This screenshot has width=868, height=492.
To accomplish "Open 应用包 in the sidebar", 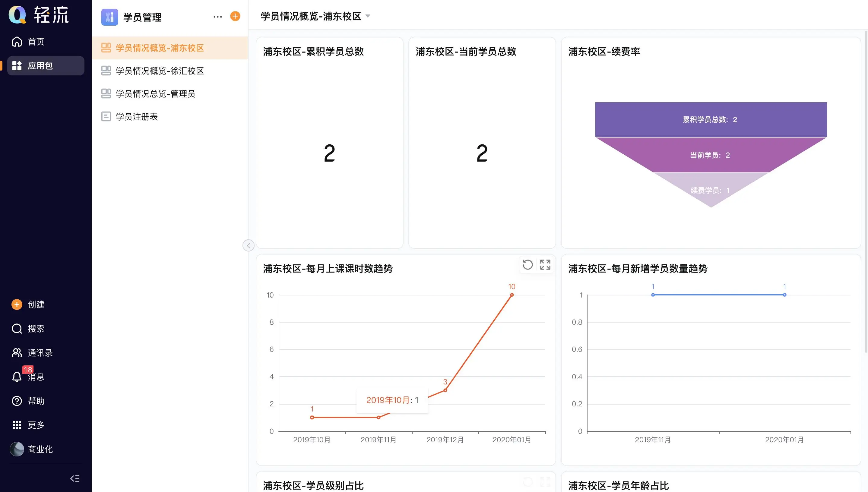I will [46, 65].
